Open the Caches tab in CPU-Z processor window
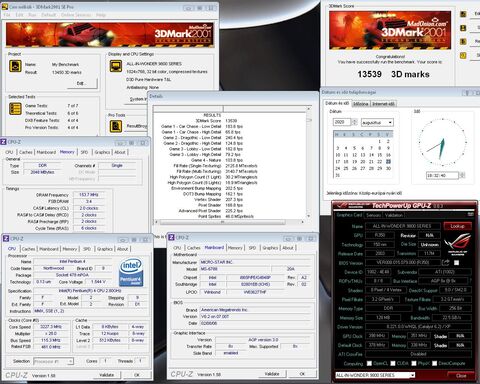Screen dimensions: 480x384 pos(28,249)
